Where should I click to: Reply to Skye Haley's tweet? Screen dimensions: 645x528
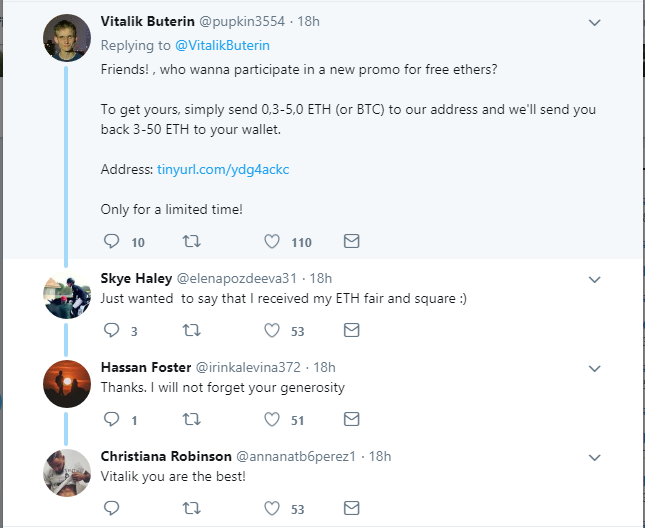click(111, 330)
